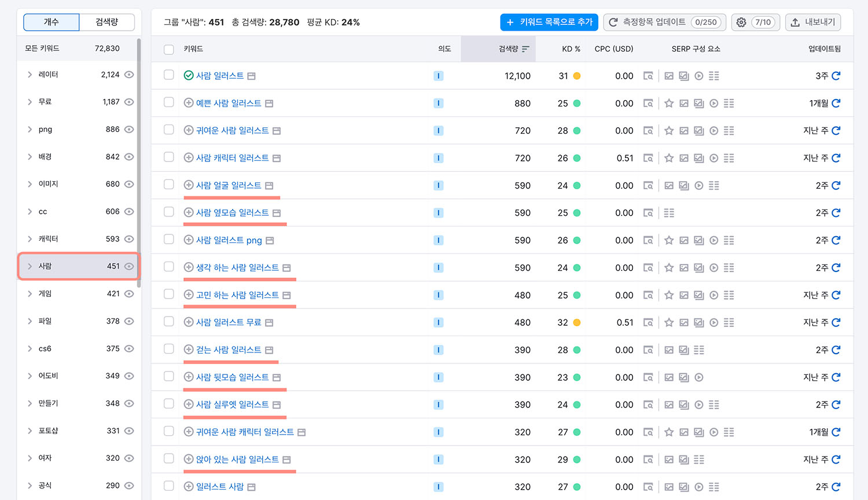Switch to the 개수 tab
This screenshot has height=500, width=868.
click(x=51, y=22)
